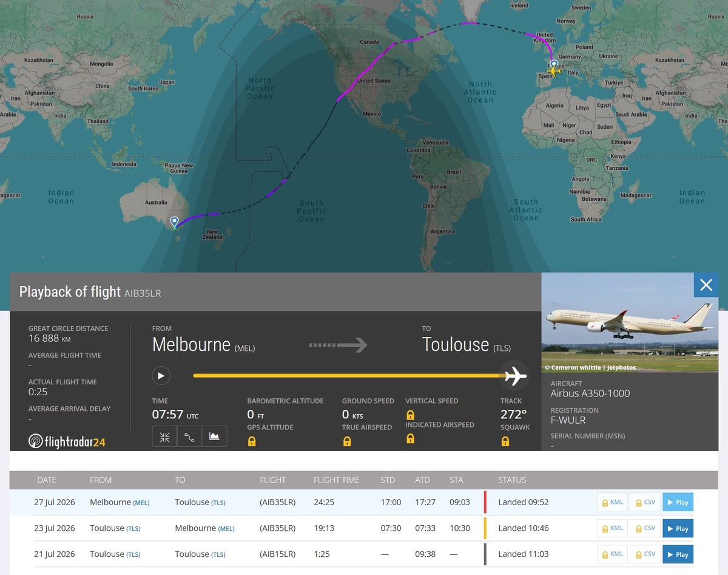This screenshot has width=728, height=575.
Task: Download KML for 21 Jul 2026 flight
Action: (612, 554)
